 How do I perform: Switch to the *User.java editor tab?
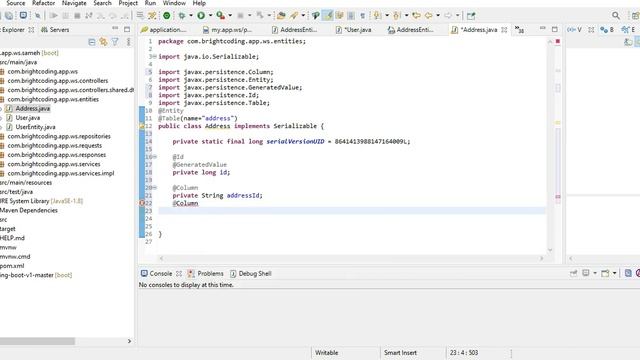pyautogui.click(x=354, y=29)
